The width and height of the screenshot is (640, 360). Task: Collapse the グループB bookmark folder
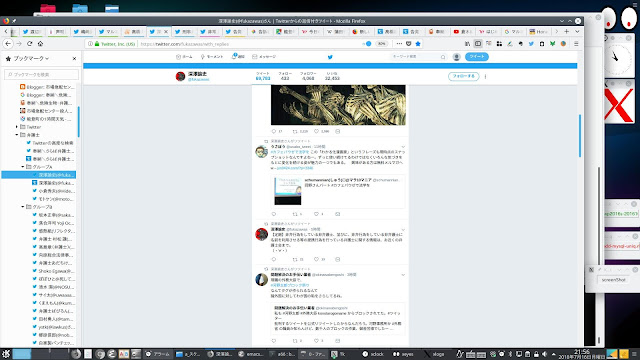tap(23, 207)
